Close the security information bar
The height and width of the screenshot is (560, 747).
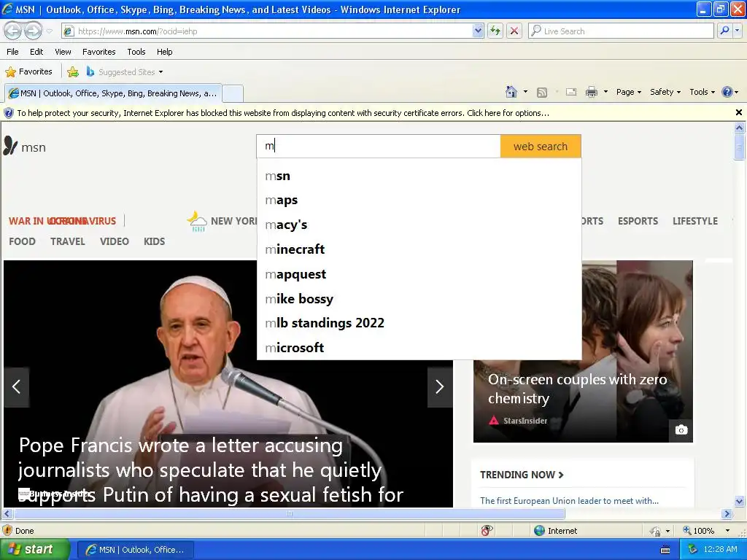[738, 112]
